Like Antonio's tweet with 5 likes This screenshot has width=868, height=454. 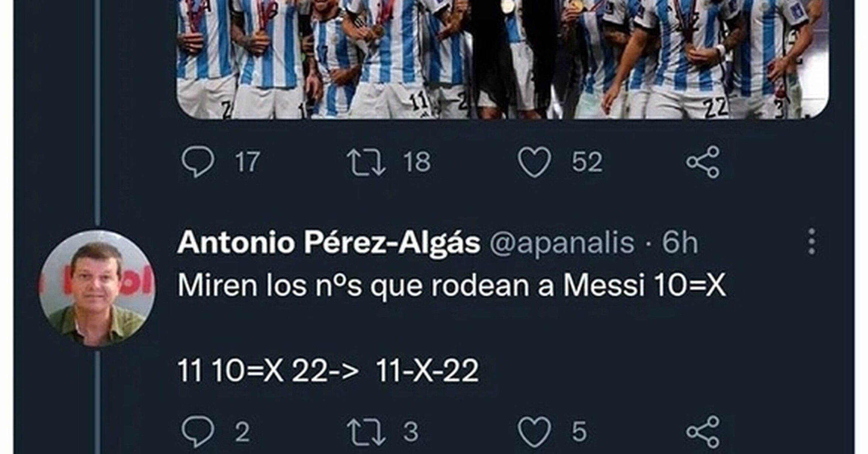pyautogui.click(x=534, y=431)
